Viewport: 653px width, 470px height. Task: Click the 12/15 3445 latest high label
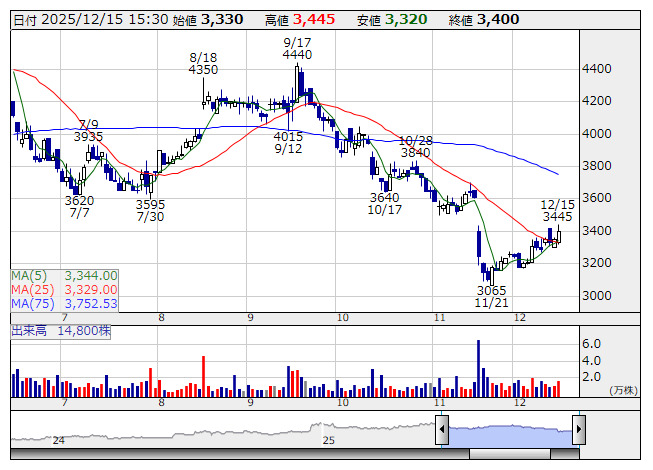(557, 211)
